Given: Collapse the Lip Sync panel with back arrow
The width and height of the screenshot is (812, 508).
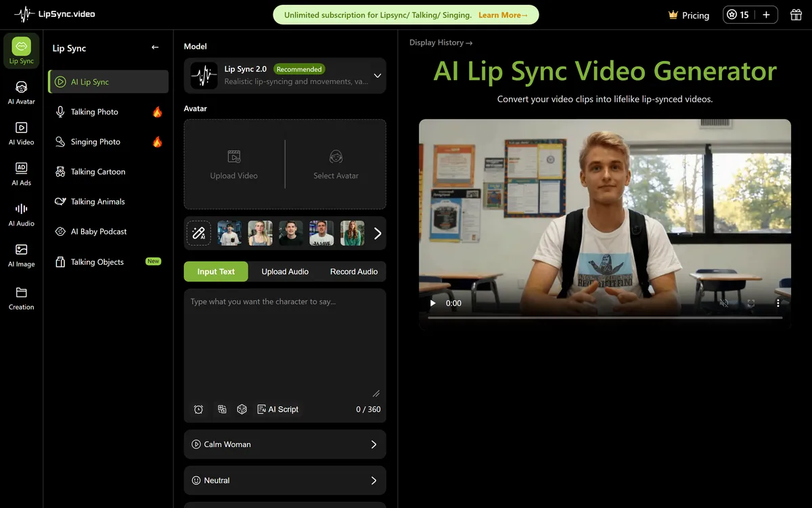Looking at the screenshot, I should pyautogui.click(x=155, y=47).
